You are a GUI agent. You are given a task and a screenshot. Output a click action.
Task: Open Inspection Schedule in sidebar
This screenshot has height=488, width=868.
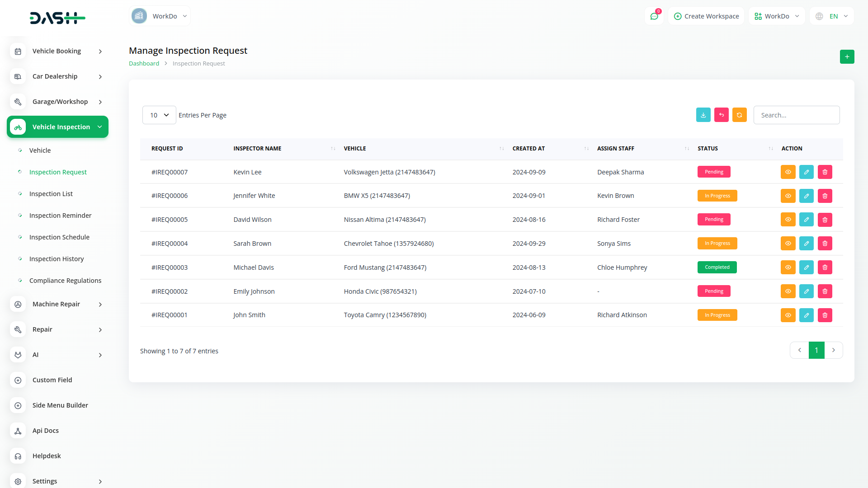point(59,237)
